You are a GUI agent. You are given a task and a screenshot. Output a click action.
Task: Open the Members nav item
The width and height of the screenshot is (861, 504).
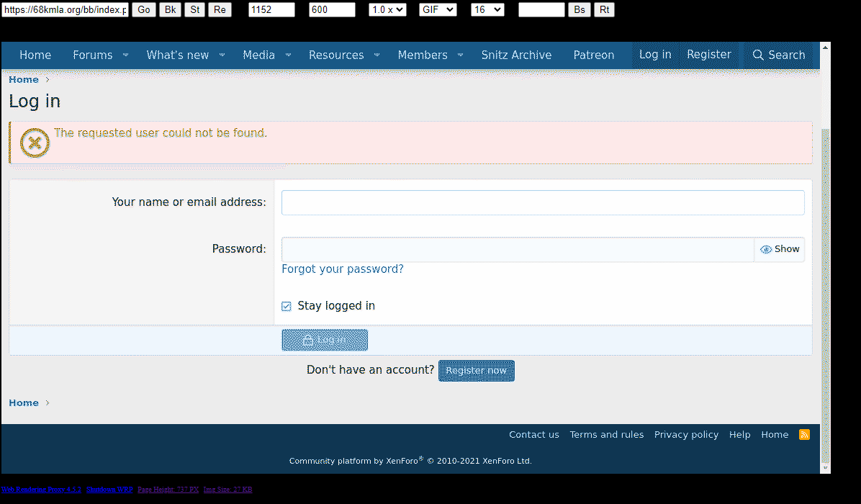pos(423,55)
